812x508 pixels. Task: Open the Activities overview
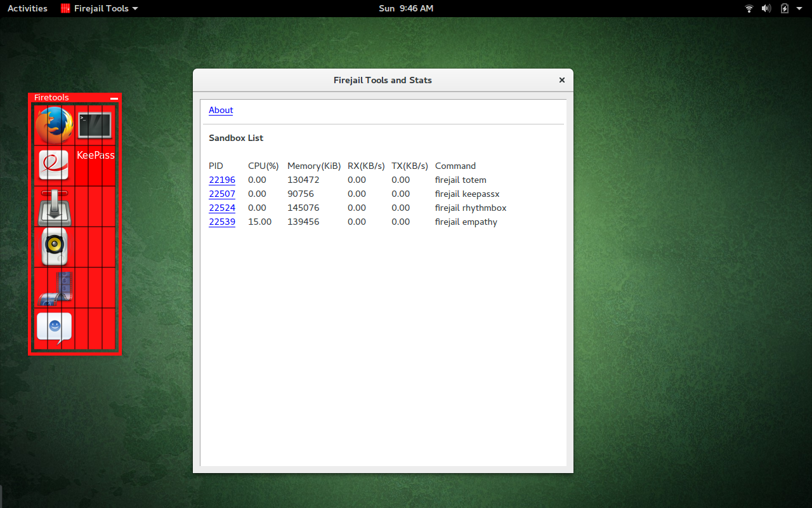click(x=27, y=8)
